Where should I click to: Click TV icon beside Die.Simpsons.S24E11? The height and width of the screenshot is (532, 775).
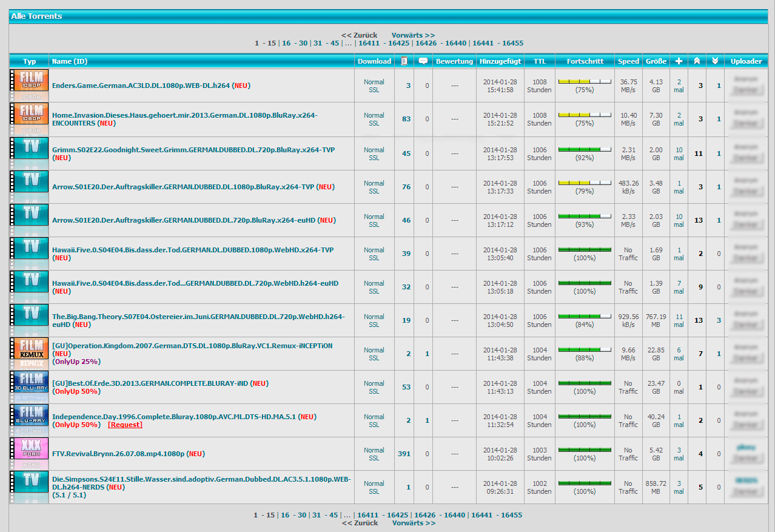[x=29, y=487]
